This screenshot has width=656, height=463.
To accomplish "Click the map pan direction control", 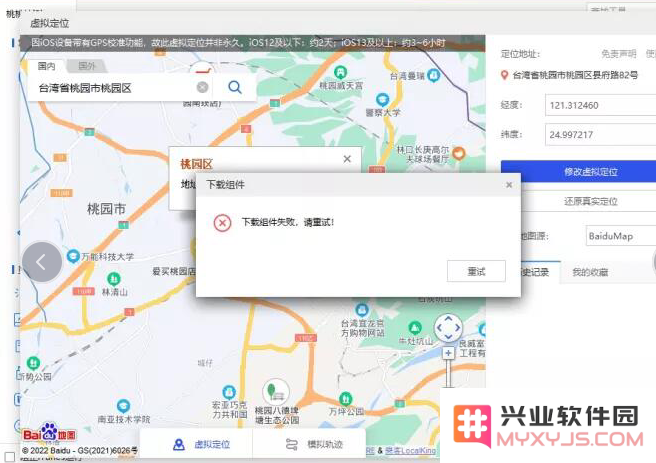I will click(448, 328).
